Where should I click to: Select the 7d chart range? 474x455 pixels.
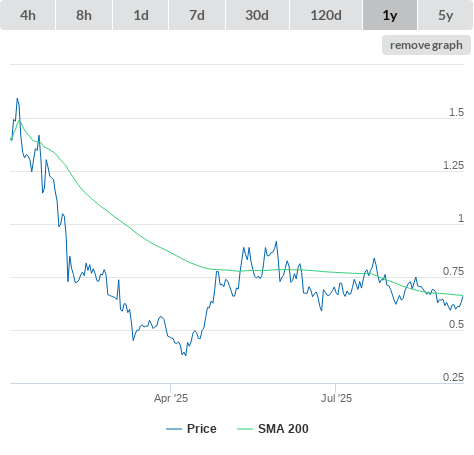[197, 15]
